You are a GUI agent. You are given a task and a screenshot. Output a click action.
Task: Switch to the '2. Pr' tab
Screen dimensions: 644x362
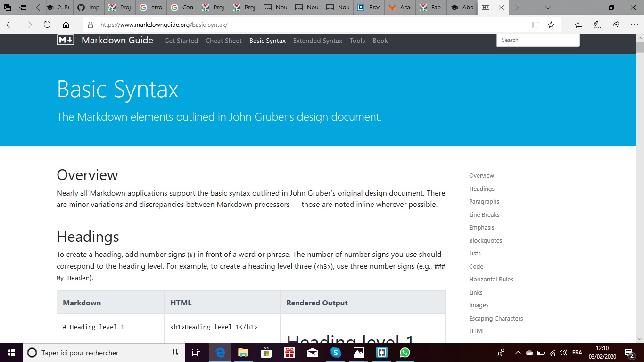pos(58,8)
